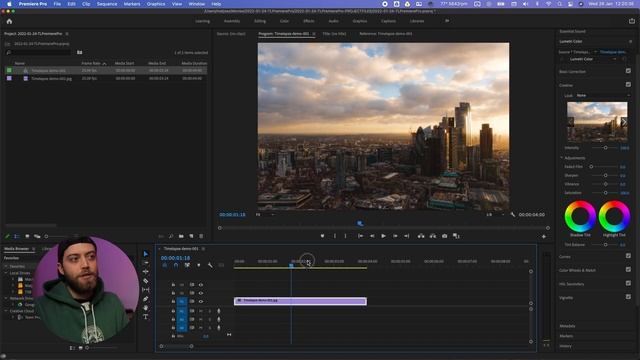The height and width of the screenshot is (360, 640).
Task: Open quick export share icon
Action: tap(632, 21)
